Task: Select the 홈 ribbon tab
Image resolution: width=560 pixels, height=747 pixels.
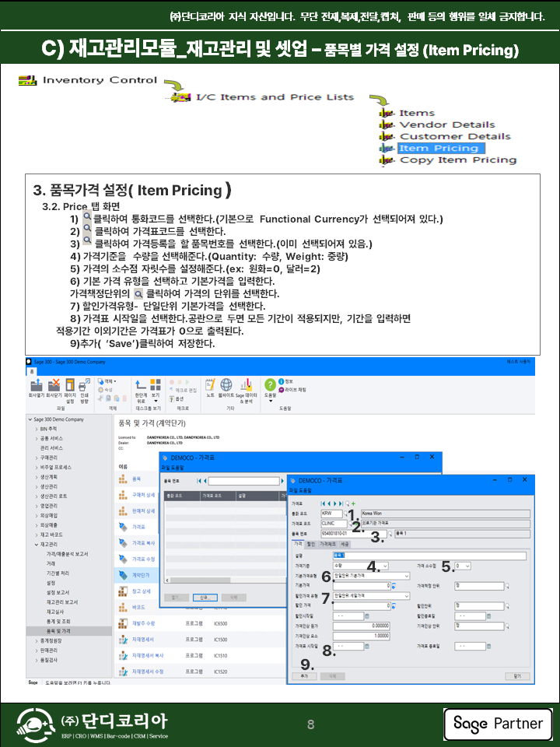Action: click(32, 371)
